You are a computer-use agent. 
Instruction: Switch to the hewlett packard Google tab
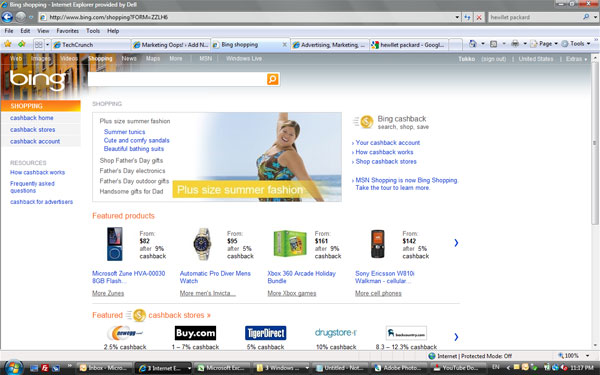coord(408,45)
